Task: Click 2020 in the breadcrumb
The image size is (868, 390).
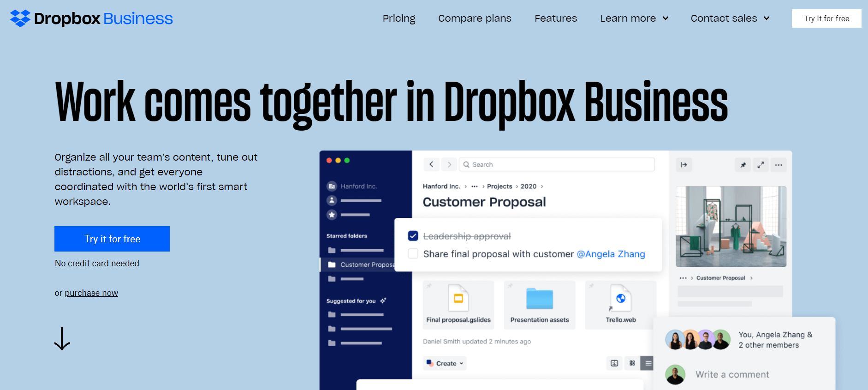Action: [529, 186]
